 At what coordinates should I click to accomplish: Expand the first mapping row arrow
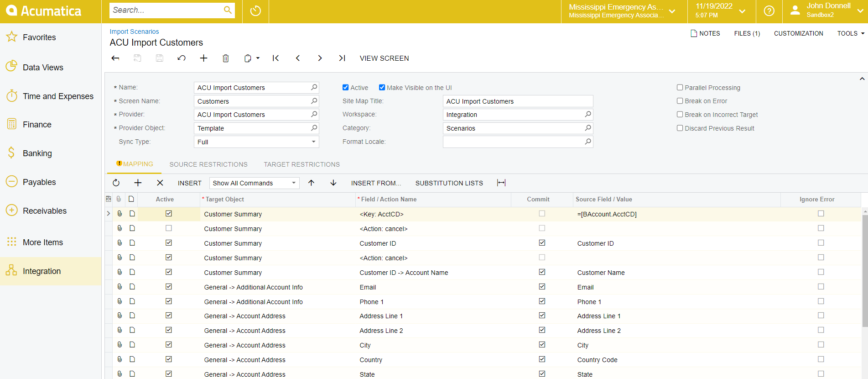pos(108,213)
